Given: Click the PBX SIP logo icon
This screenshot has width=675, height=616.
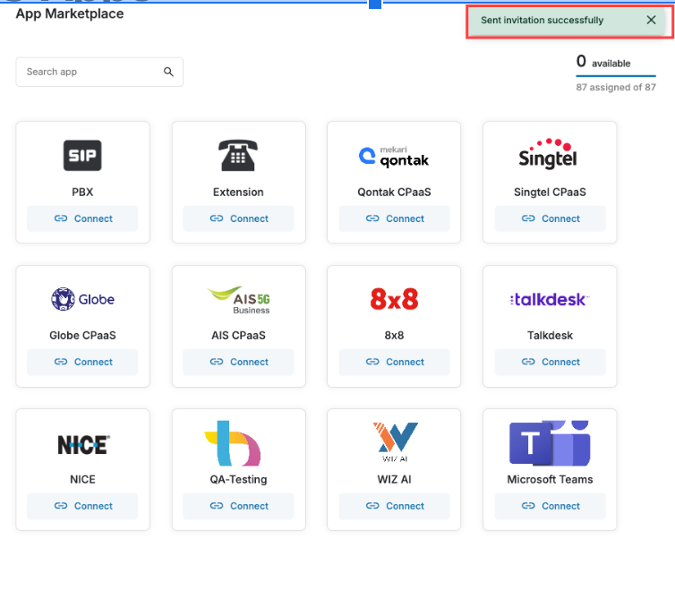Looking at the screenshot, I should tap(82, 156).
